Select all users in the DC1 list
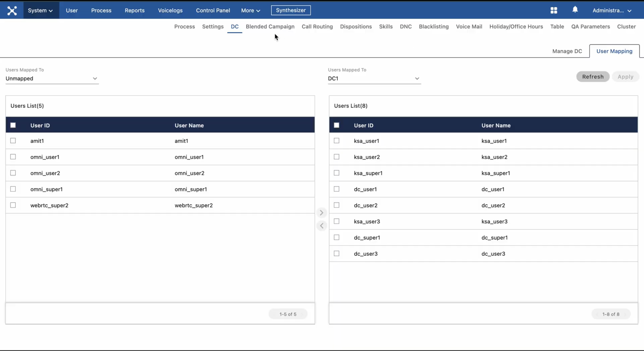 tap(337, 125)
